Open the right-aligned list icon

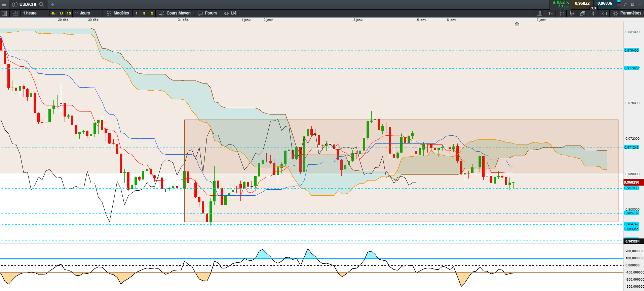coord(540,13)
